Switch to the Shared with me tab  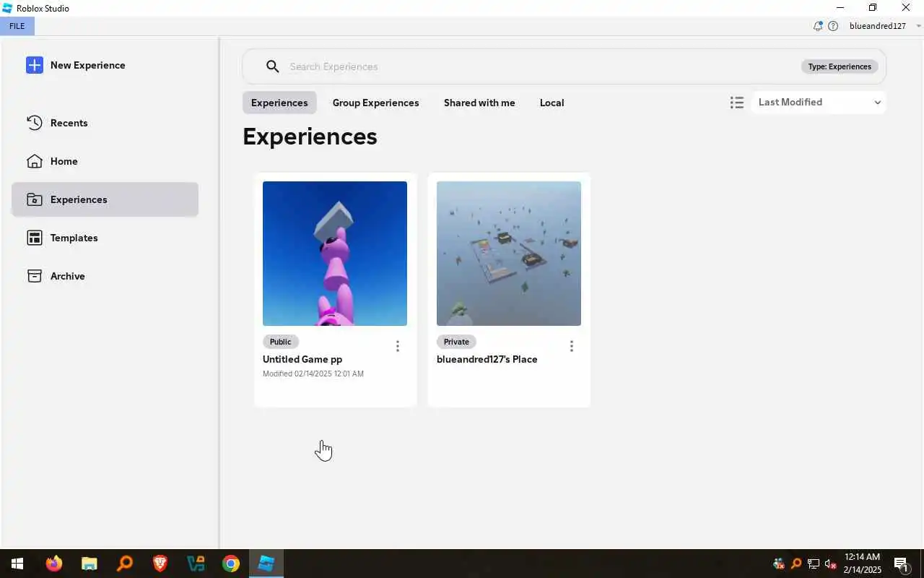[479, 103]
